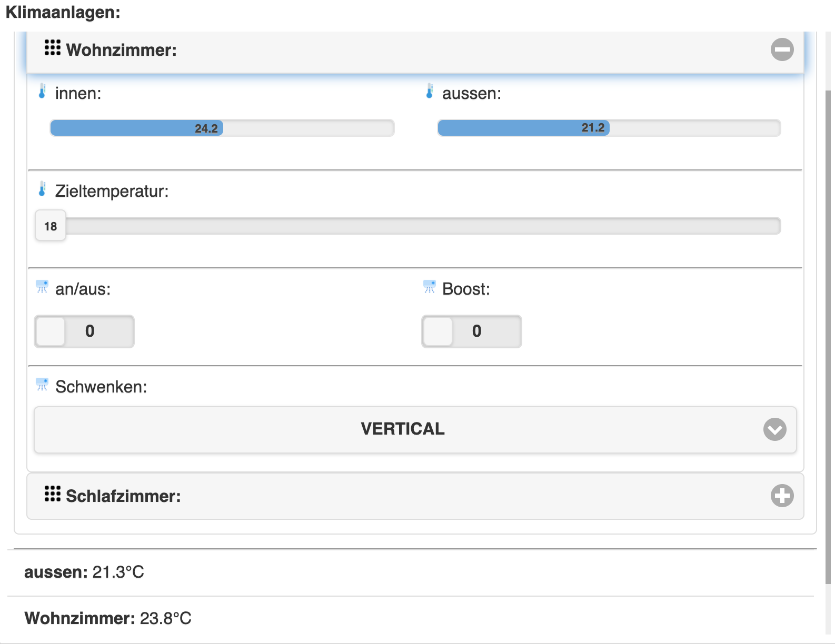The image size is (835, 644).
Task: Click the air conditioner icon beside Schwenken
Action: [x=42, y=385]
